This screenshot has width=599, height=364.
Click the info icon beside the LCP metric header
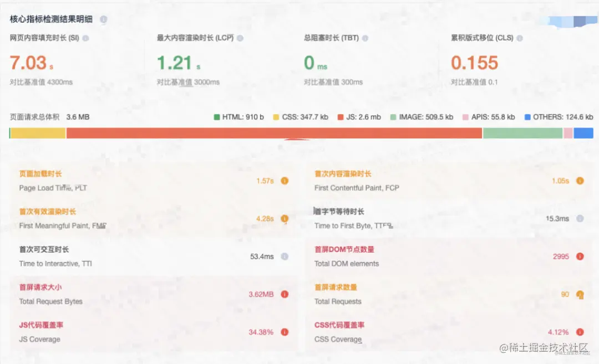pyautogui.click(x=239, y=38)
